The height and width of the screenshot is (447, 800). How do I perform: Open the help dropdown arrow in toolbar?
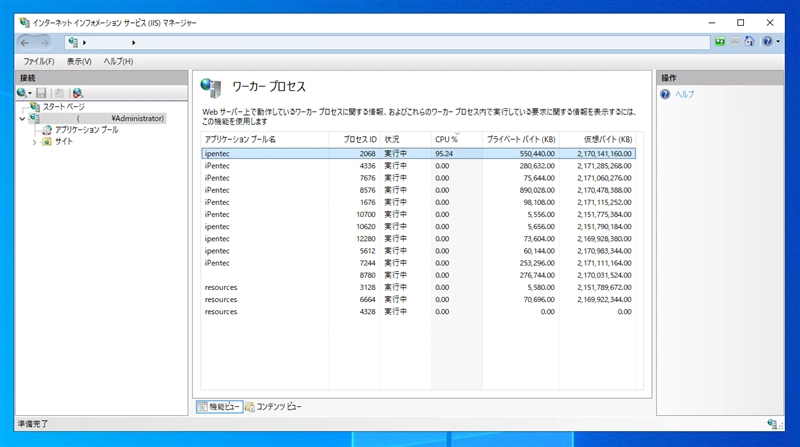pyautogui.click(x=778, y=41)
